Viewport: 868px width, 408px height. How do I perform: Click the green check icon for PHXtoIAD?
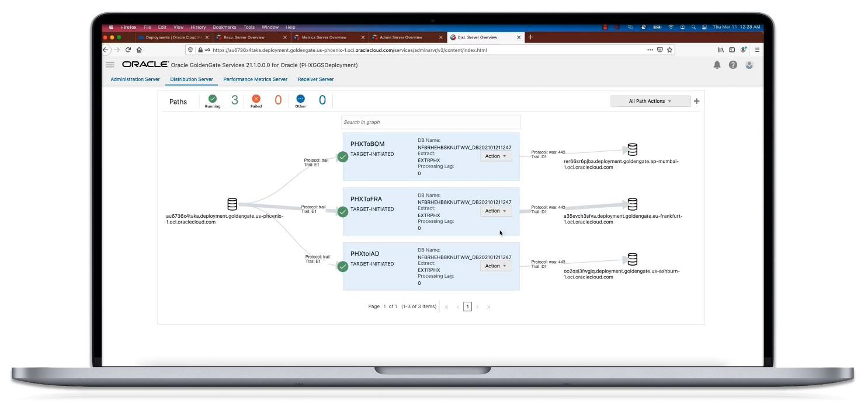coord(343,266)
